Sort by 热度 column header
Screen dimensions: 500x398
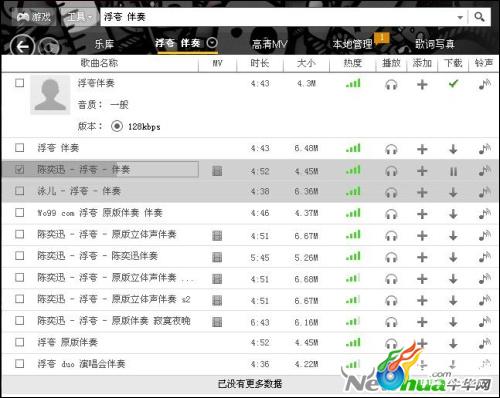[352, 63]
